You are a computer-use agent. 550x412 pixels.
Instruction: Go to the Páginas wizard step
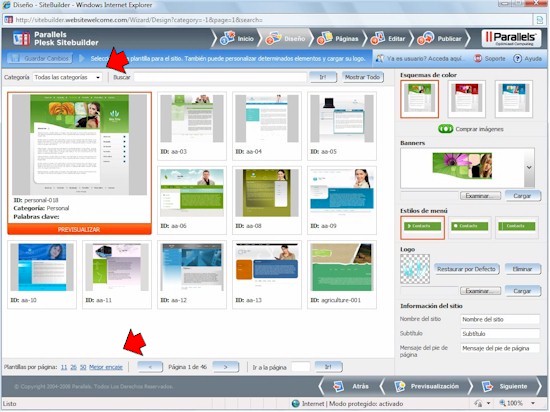click(x=337, y=38)
